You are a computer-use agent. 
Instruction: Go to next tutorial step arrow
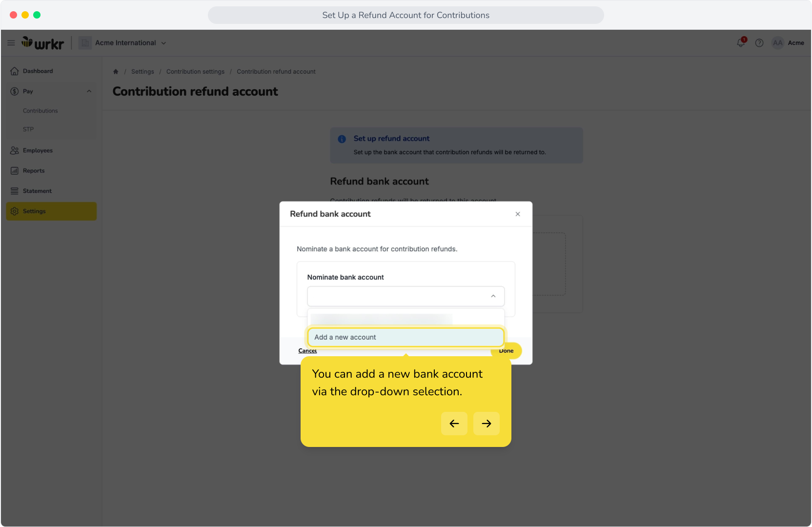[487, 424]
